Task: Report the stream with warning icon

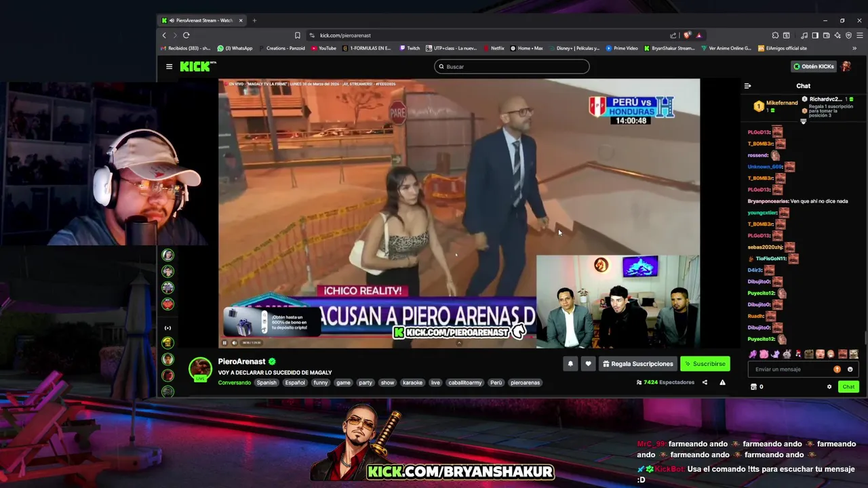Action: tap(722, 382)
